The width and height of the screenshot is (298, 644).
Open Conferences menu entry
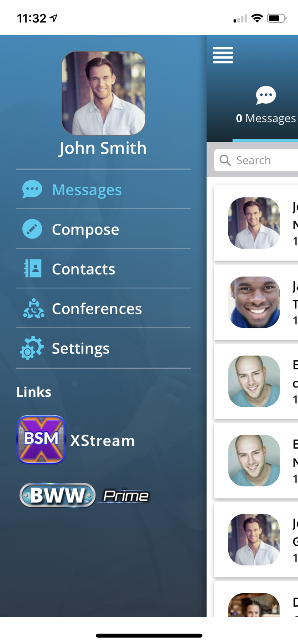[103, 308]
